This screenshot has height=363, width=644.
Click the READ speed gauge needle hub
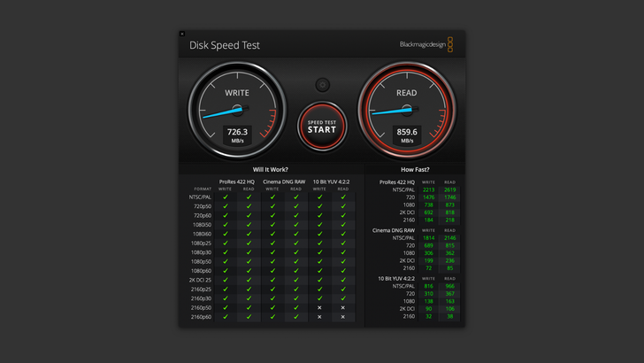(x=407, y=111)
